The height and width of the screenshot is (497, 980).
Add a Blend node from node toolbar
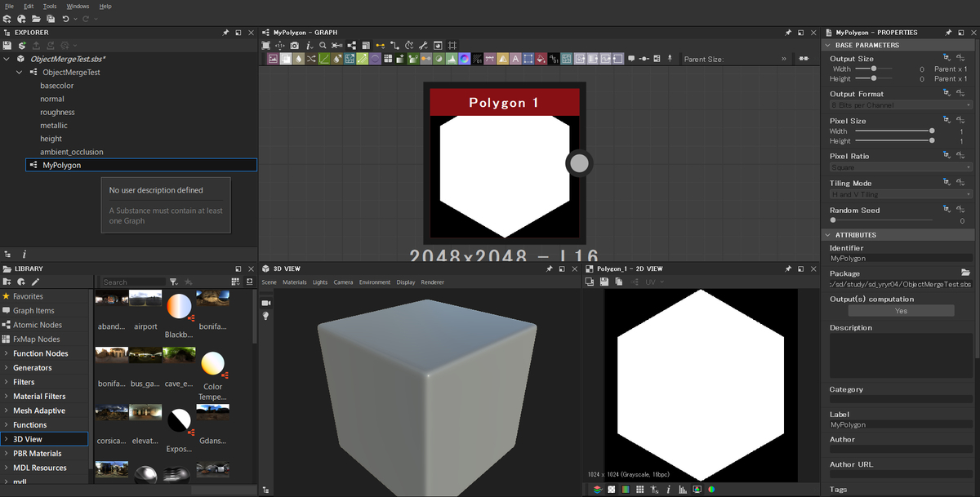tap(287, 59)
